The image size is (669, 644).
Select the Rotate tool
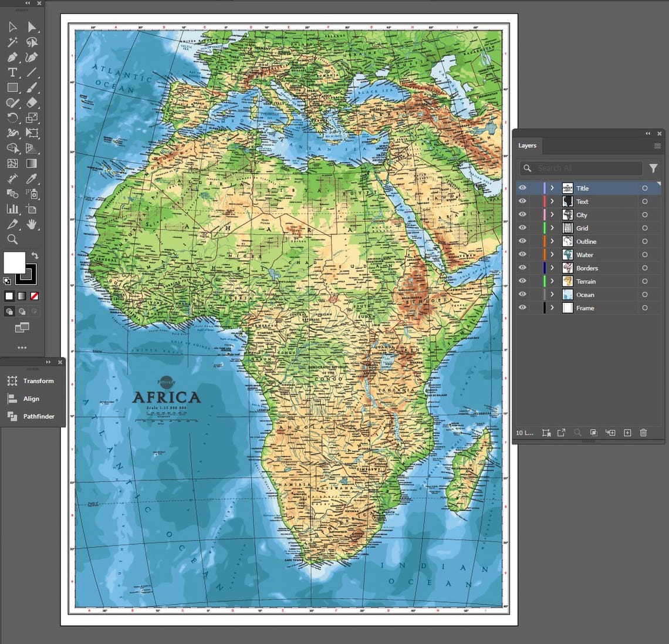(12, 118)
